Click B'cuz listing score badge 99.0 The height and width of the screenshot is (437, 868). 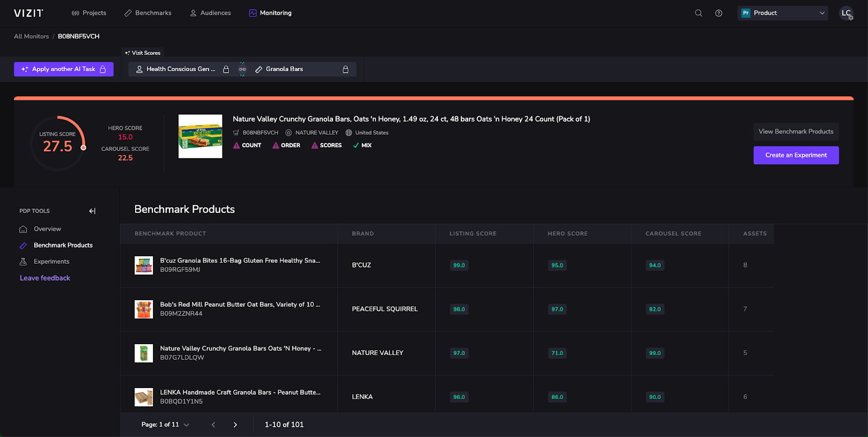(x=459, y=265)
